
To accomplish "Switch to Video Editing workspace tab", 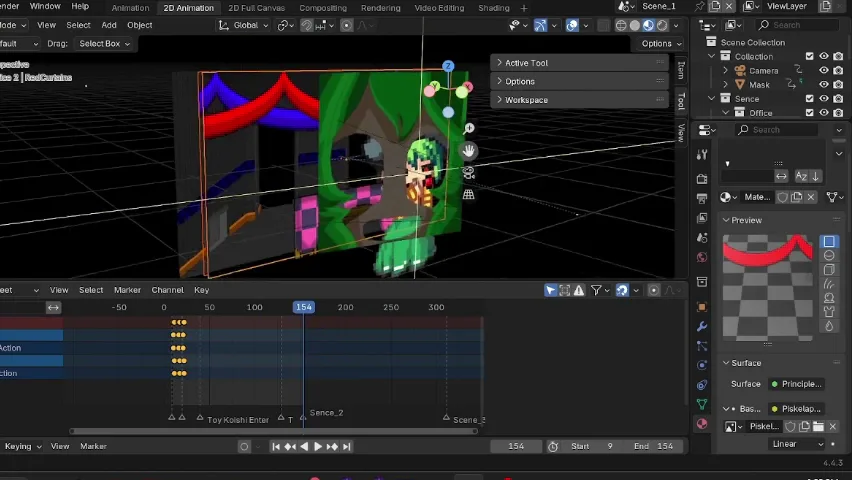I will [439, 8].
